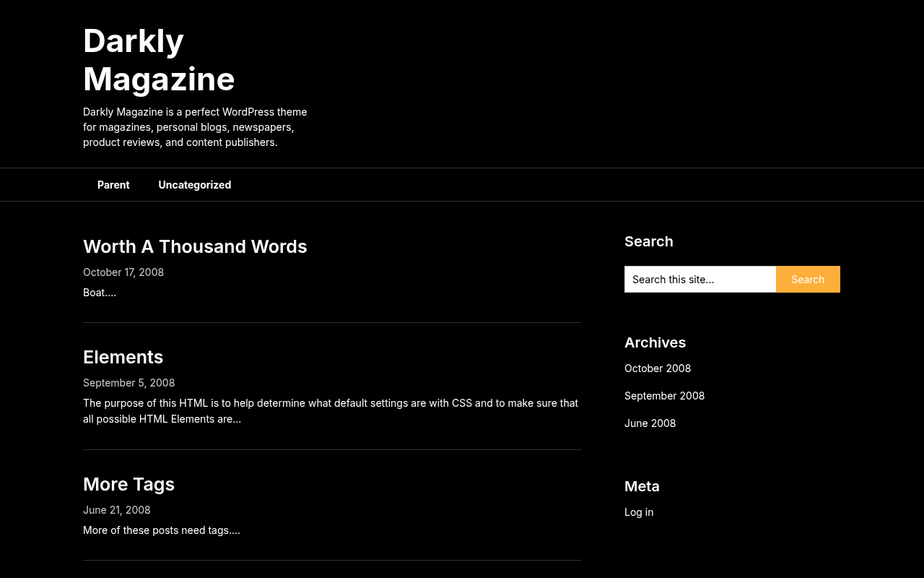Click the orange Search button

point(808,280)
